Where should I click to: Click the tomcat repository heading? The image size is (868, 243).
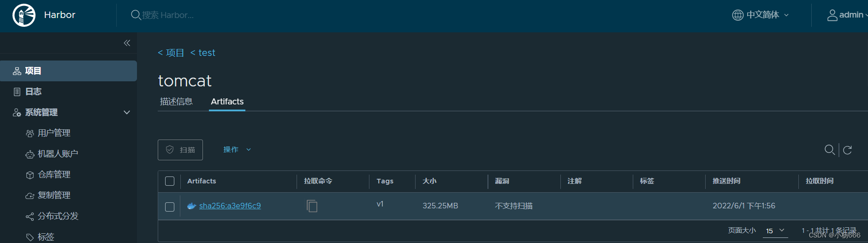pyautogui.click(x=184, y=81)
